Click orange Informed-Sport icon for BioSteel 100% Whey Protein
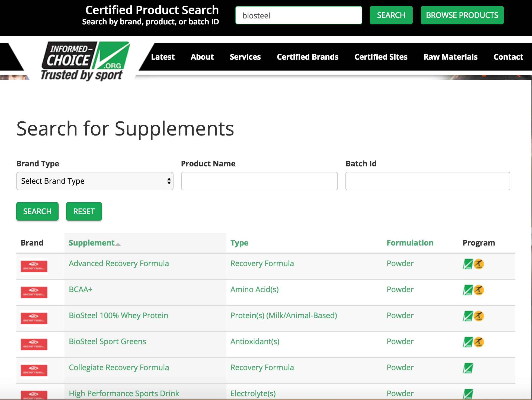Viewport: 532px width, 400px height. [x=479, y=316]
